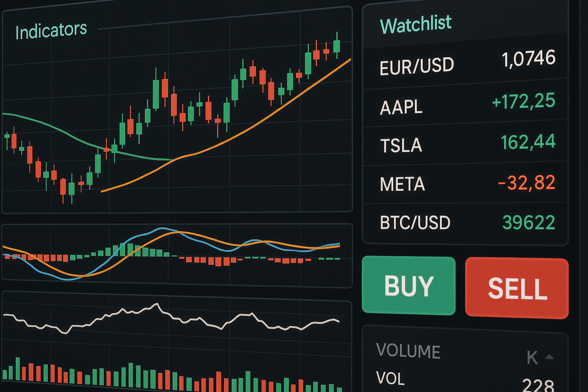
Task: Select META from the watchlist
Action: coord(402,184)
